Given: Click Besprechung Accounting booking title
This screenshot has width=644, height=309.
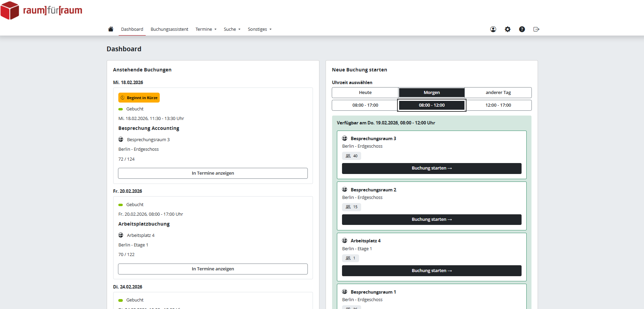Looking at the screenshot, I should (149, 128).
